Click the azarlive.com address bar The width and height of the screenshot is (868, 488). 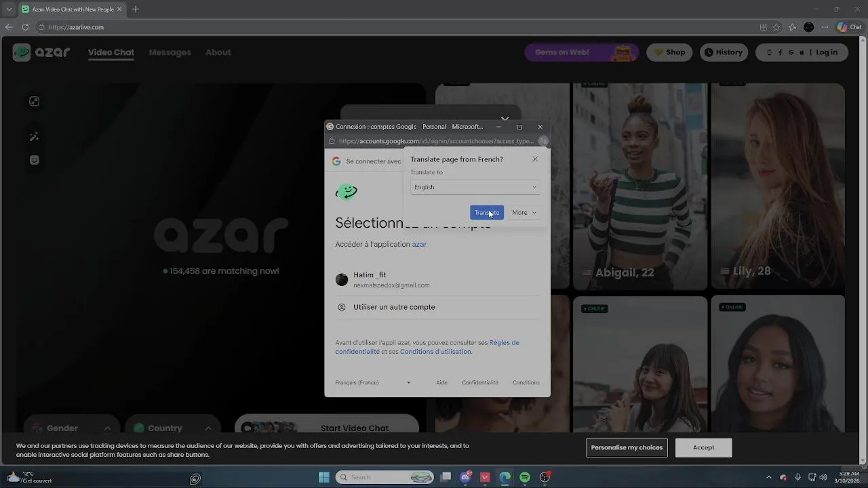point(393,27)
